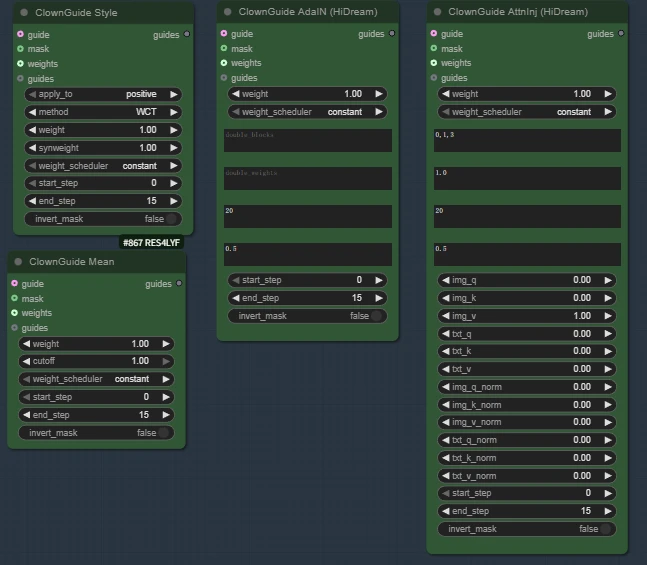The width and height of the screenshot is (647, 565).
Task: Open the method dropdown set to WCT
Action: pos(102,112)
